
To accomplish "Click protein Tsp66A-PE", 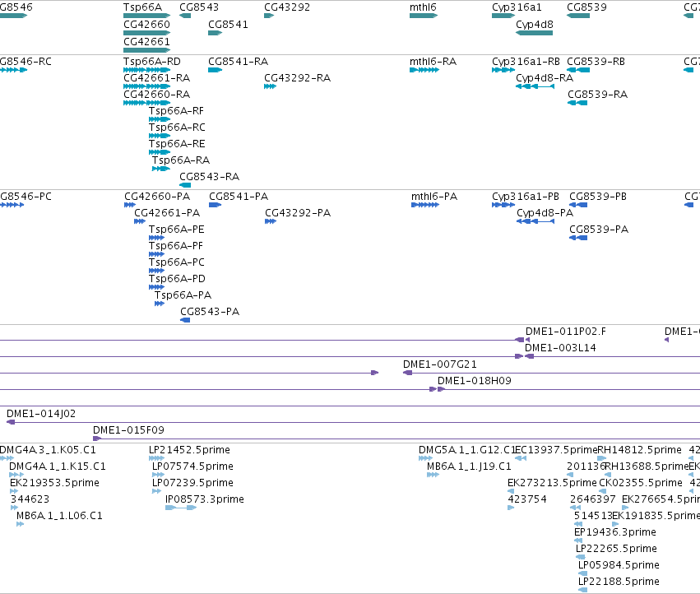I will (156, 238).
